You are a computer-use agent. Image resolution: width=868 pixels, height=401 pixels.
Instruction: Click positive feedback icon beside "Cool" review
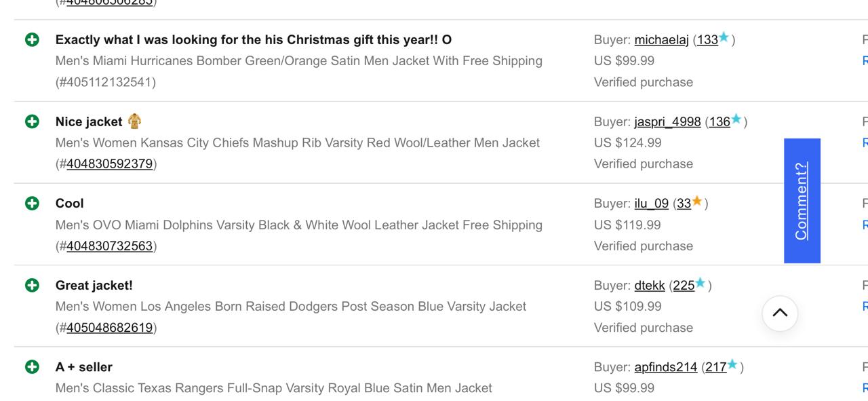pos(32,203)
